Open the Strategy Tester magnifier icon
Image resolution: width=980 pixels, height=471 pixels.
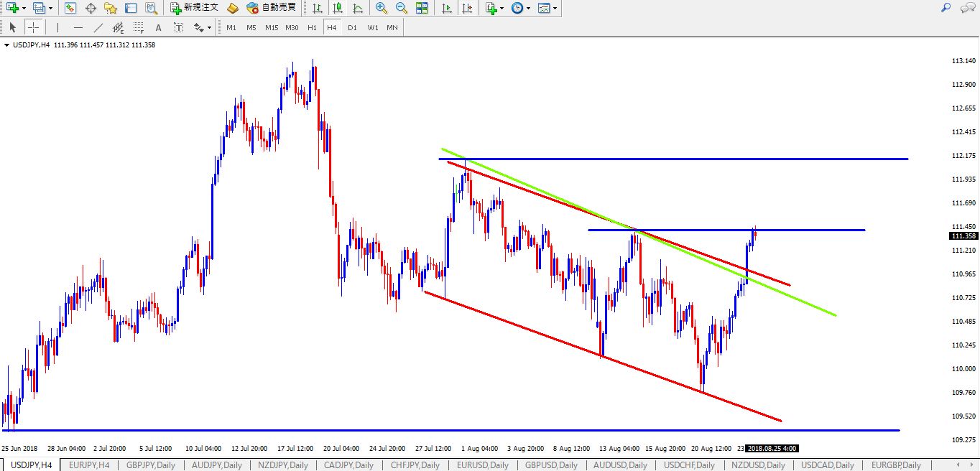pyautogui.click(x=151, y=8)
